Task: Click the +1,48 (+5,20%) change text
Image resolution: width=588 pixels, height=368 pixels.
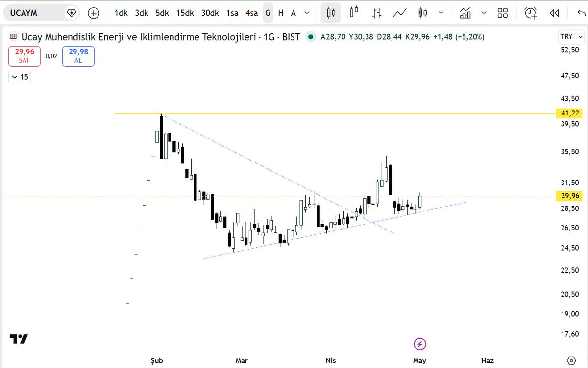Action: (459, 37)
